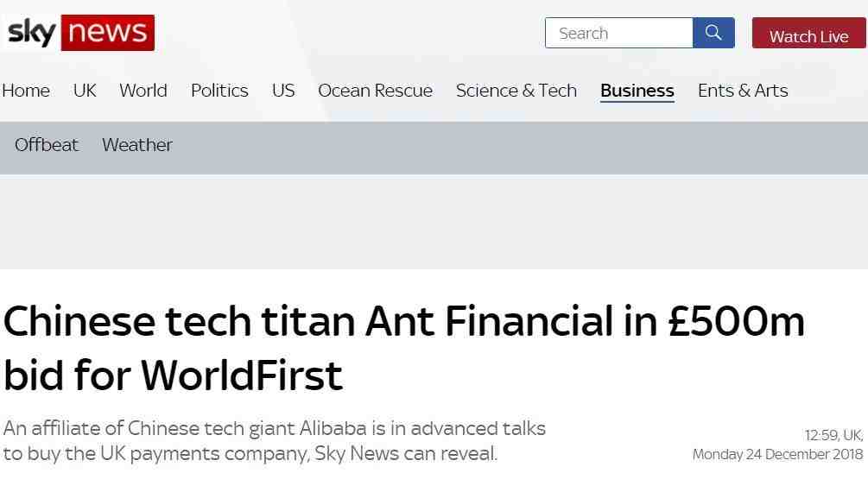Image resolution: width=868 pixels, height=492 pixels.
Task: Click the empty banner area below the navigation
Action: pyautogui.click(x=434, y=221)
